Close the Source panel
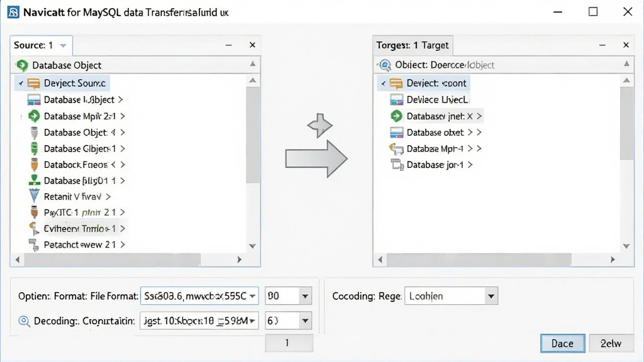The height and width of the screenshot is (362, 644). point(252,45)
